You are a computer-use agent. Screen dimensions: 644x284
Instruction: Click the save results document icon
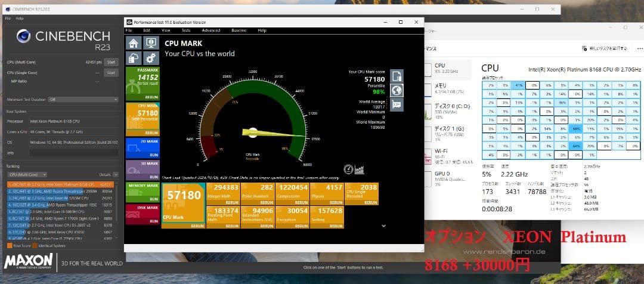397,76
